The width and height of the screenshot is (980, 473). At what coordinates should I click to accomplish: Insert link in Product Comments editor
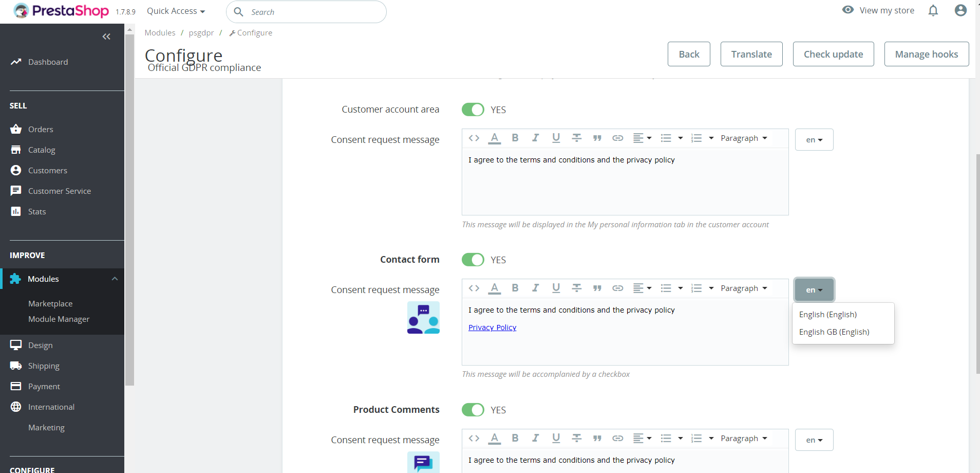click(x=618, y=438)
